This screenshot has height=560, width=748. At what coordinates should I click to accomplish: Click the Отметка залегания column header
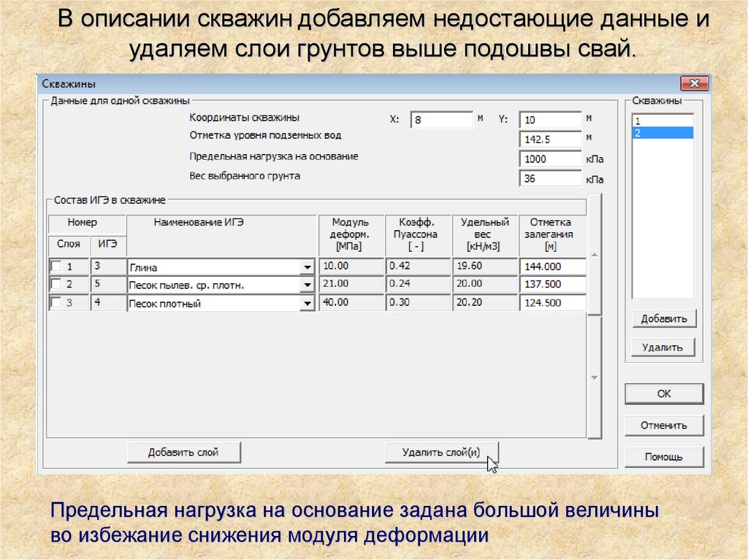[x=553, y=235]
